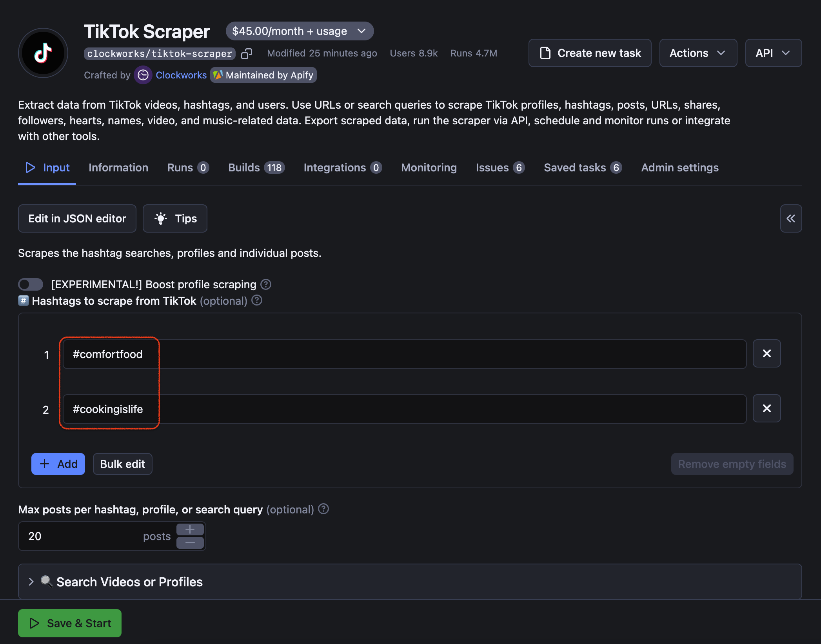821x644 pixels.
Task: Open help tooltip for Boost profile scraping
Action: [x=266, y=284]
